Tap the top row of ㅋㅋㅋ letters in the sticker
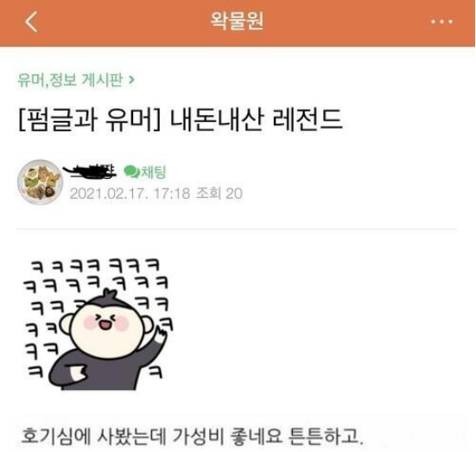Image resolution: width=476 pixels, height=452 pixels. 96,265
